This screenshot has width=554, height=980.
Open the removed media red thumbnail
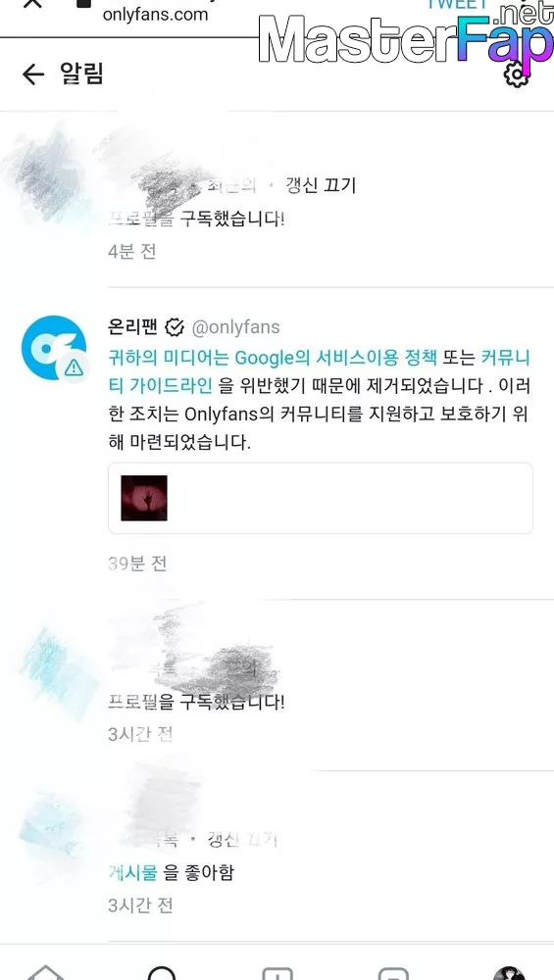(x=144, y=498)
